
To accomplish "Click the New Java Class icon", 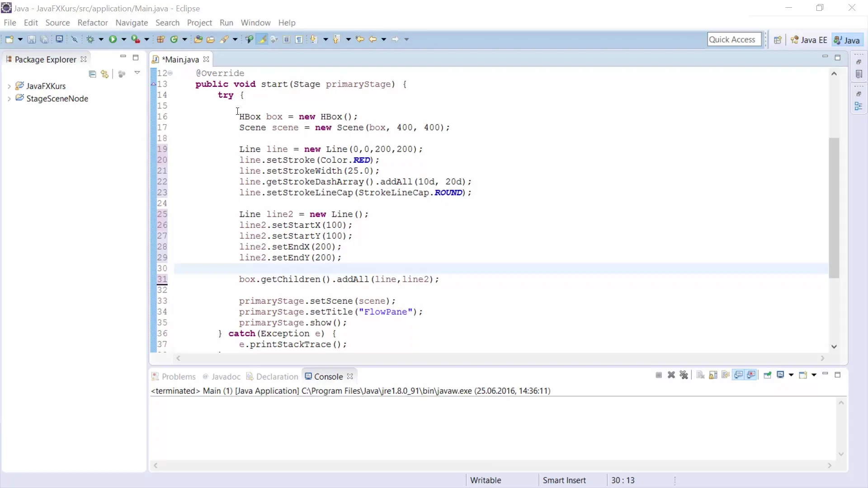I will tap(174, 39).
